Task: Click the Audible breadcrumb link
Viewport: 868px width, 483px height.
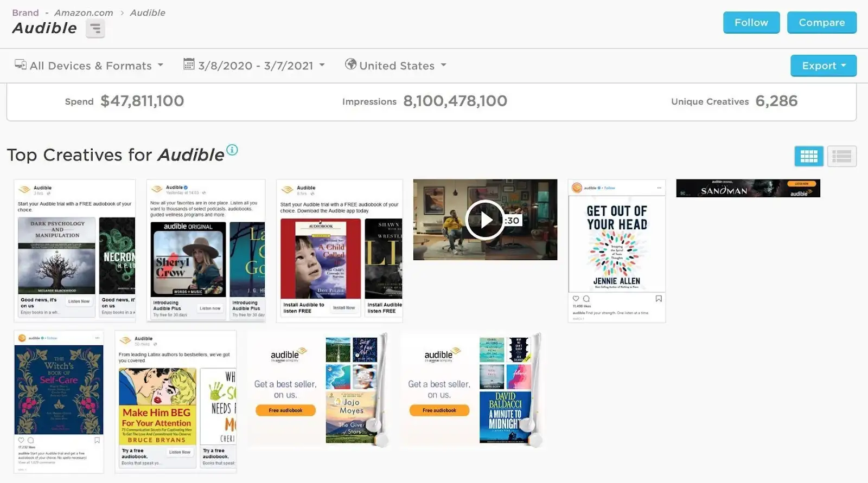Action: coord(148,12)
